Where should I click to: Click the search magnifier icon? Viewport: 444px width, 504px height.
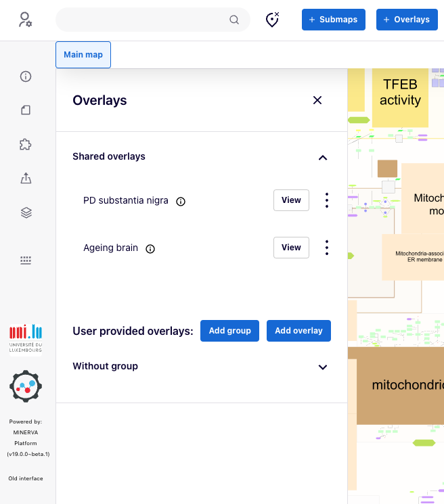[x=234, y=20]
